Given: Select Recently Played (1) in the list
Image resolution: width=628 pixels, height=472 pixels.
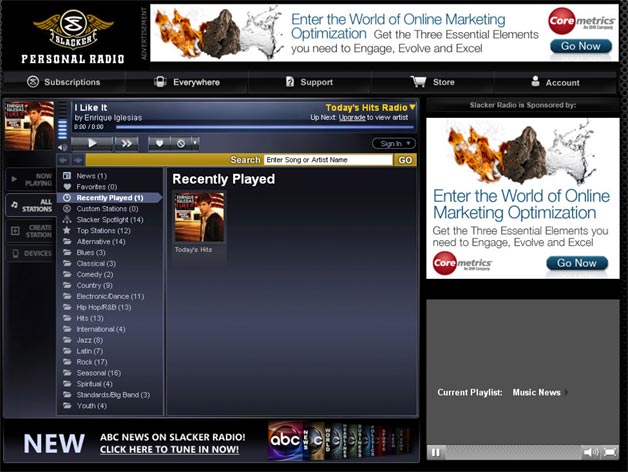Looking at the screenshot, I should (x=109, y=198).
